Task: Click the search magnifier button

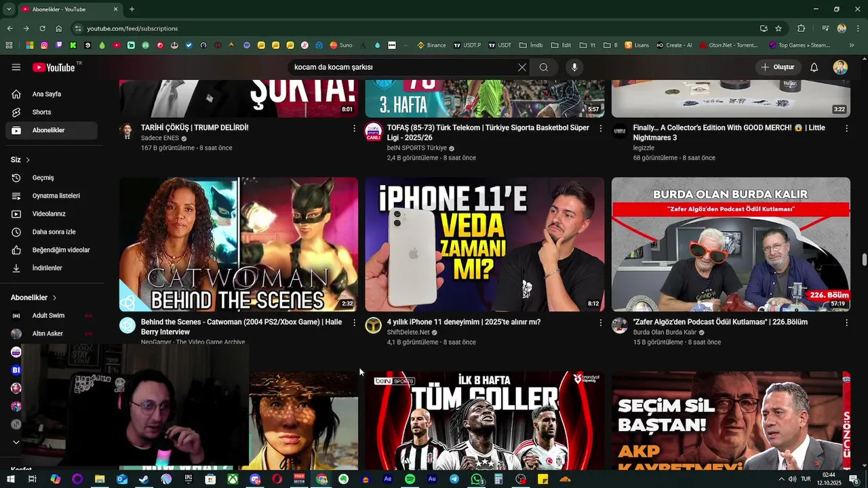Action: [x=543, y=67]
